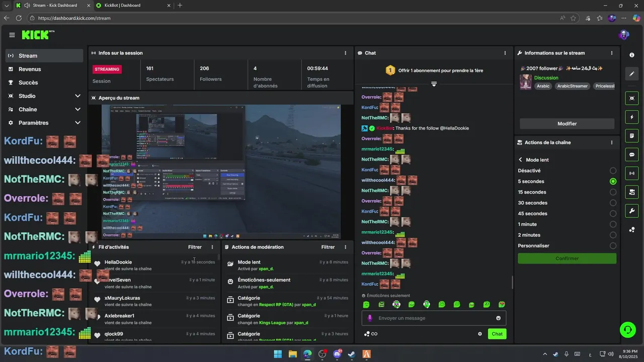Open Infos sur la session three-dot menu
Image resolution: width=644 pixels, height=362 pixels.
click(x=345, y=53)
